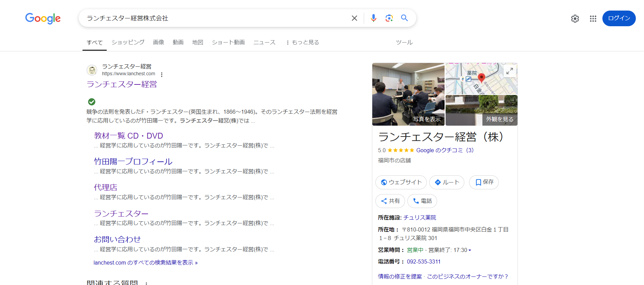This screenshot has height=285, width=644.
Task: Click the ログイン button
Action: click(x=619, y=18)
